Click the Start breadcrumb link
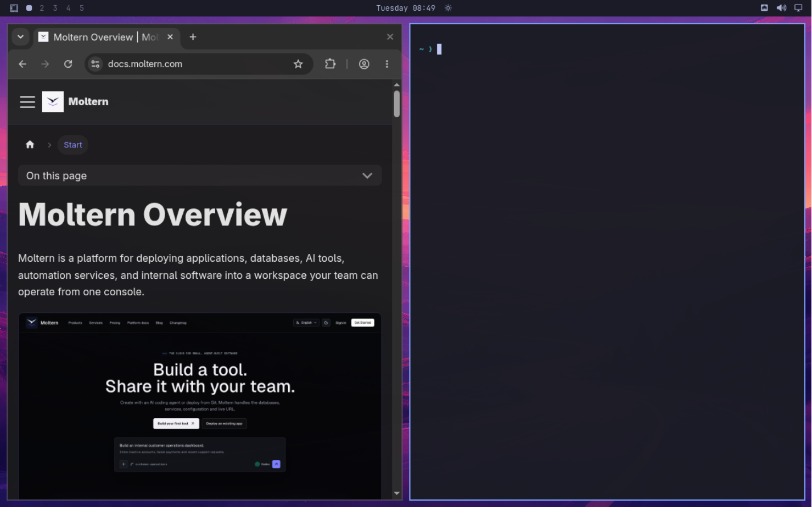The width and height of the screenshot is (812, 507). (x=73, y=145)
